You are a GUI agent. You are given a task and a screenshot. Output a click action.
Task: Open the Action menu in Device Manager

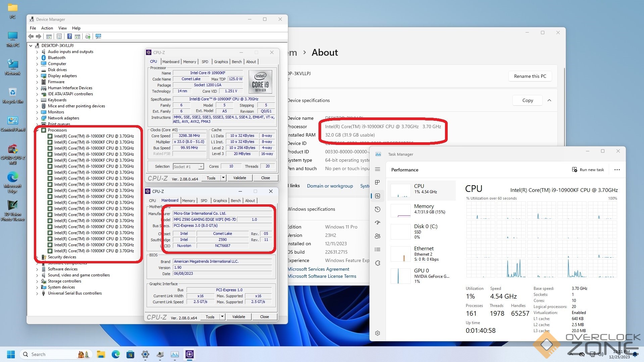(x=47, y=28)
